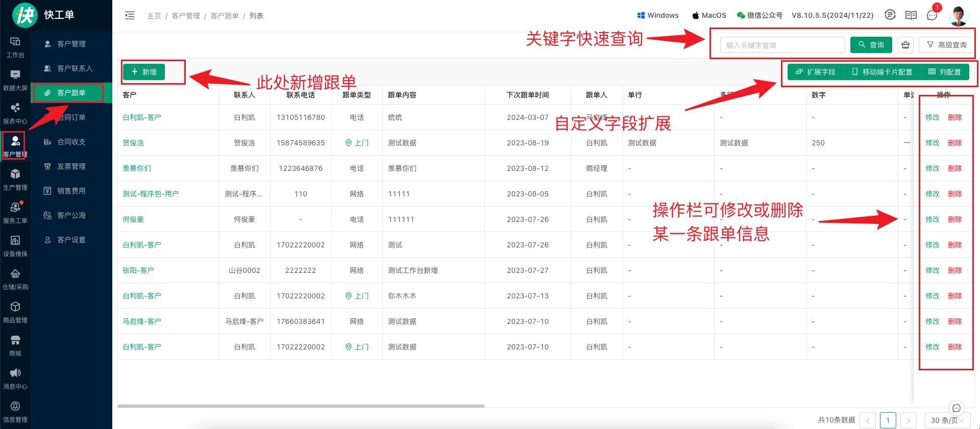
Task: Open customer link 羡慕你们
Action: pyautogui.click(x=137, y=168)
